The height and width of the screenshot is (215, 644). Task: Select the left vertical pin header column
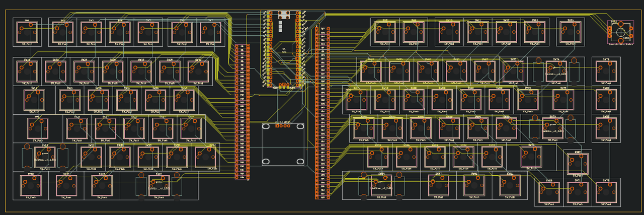[243, 111]
